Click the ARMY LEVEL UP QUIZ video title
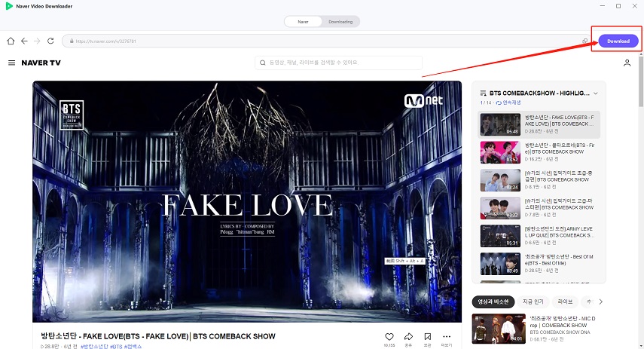This screenshot has height=349, width=644. (560, 232)
